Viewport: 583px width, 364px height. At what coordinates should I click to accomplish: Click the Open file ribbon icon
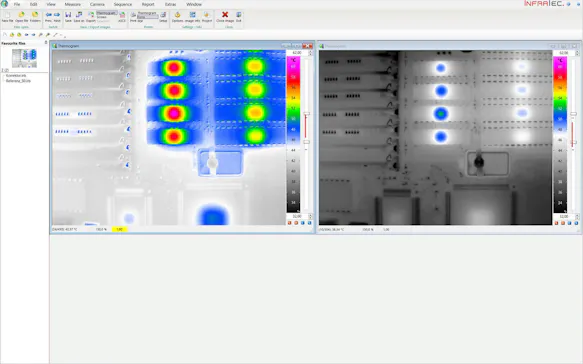point(22,17)
